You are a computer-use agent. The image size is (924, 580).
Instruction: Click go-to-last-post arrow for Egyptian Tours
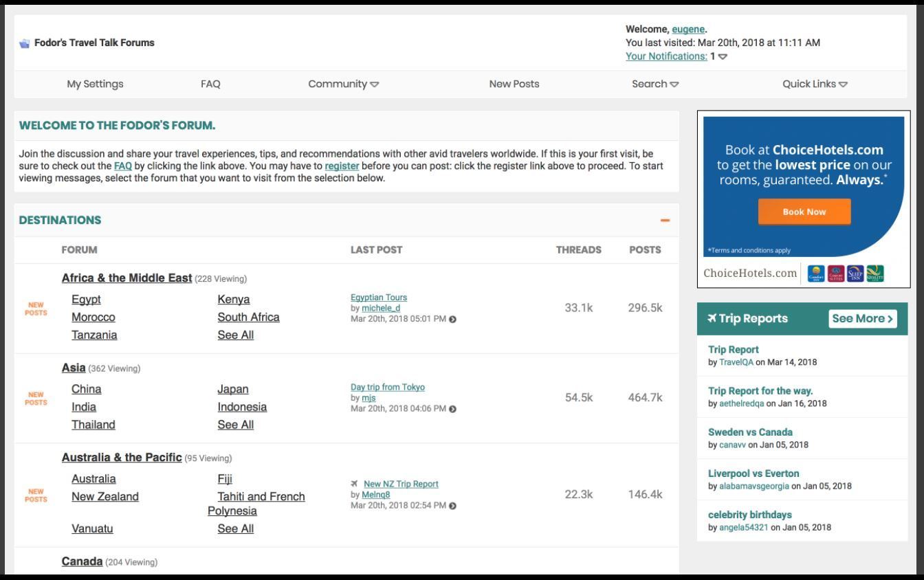(452, 319)
